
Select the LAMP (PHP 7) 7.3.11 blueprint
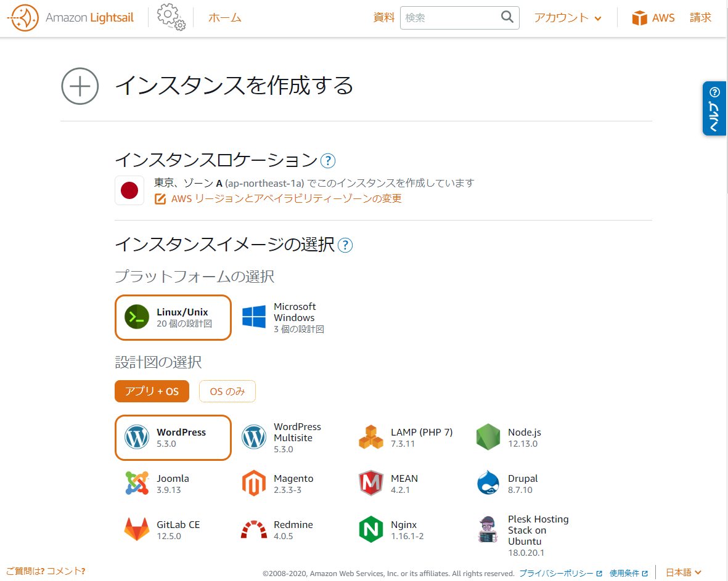pos(407,437)
